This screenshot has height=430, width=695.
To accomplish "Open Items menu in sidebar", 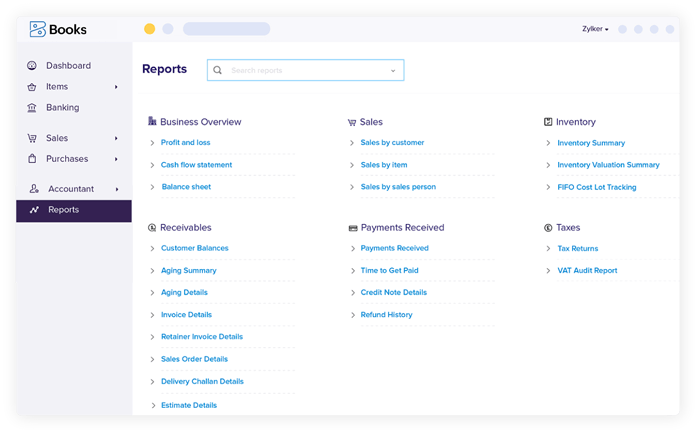I will (x=57, y=86).
